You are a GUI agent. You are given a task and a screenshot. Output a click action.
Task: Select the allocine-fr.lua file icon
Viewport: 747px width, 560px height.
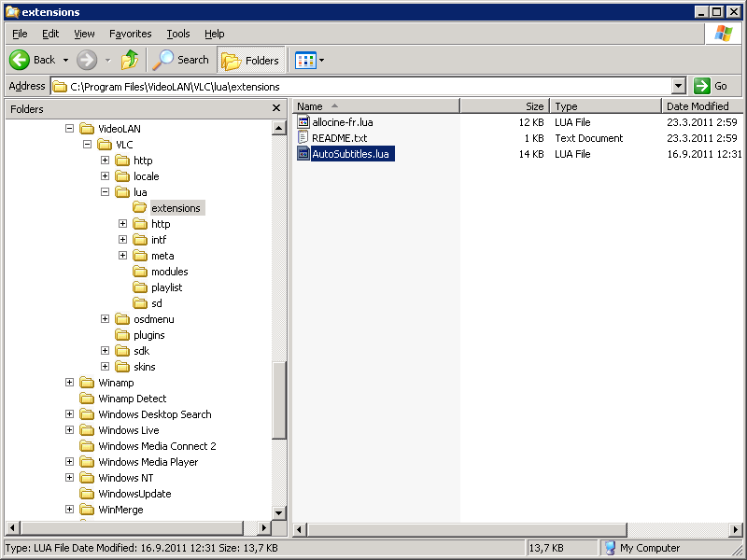click(x=303, y=122)
